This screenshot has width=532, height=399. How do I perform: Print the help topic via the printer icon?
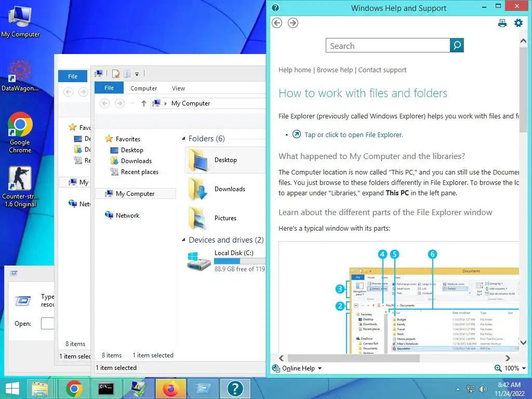click(502, 23)
